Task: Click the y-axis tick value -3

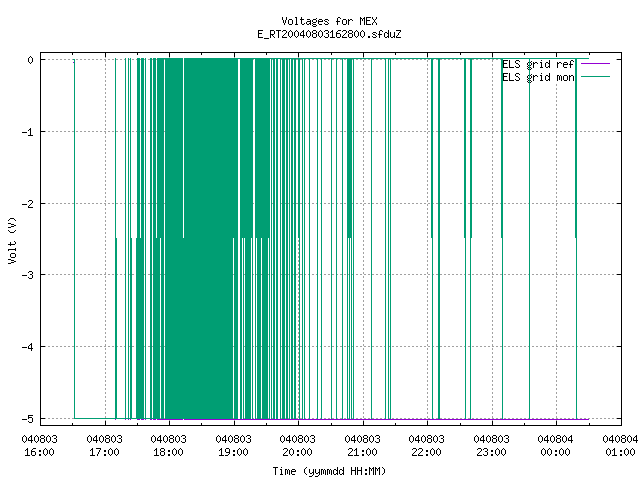Action: pos(28,275)
